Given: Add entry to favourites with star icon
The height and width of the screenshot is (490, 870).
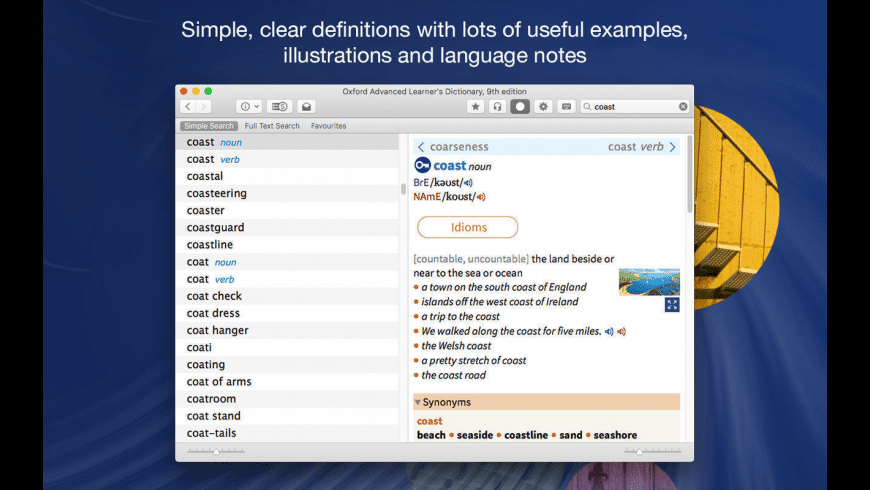Looking at the screenshot, I should (475, 107).
